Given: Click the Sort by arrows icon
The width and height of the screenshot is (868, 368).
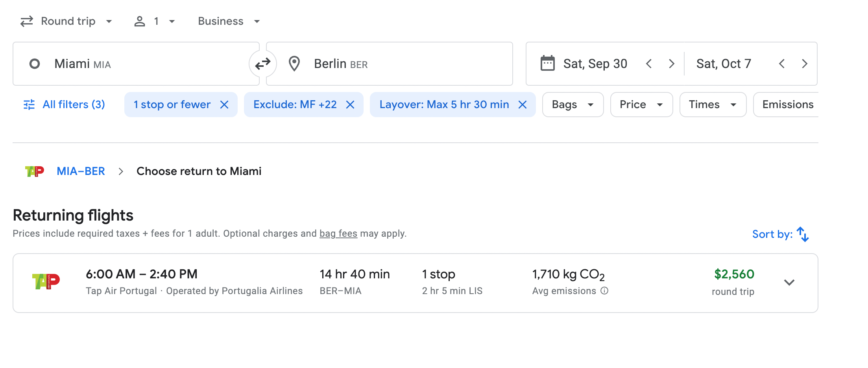Looking at the screenshot, I should [802, 234].
